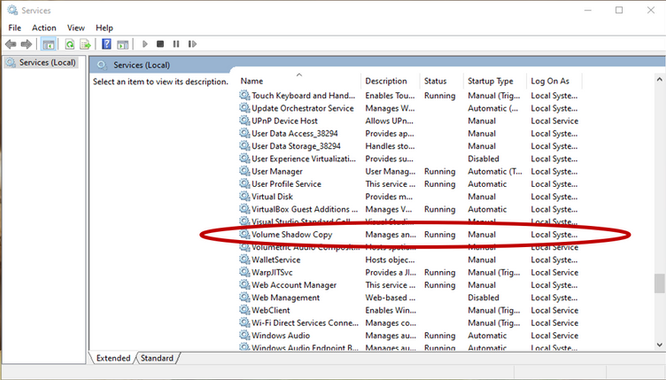Click gear icon beside UPnP Device Host
The width and height of the screenshot is (666, 380).
point(244,121)
